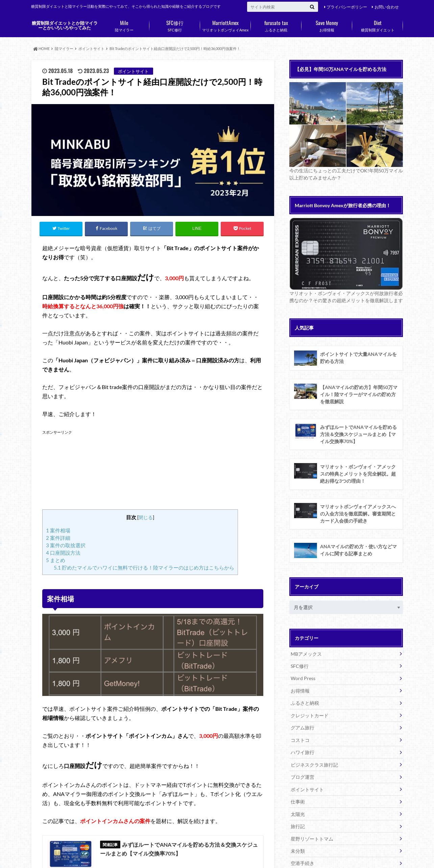This screenshot has height=868, width=434.
Task: Open 未分類 category
Action: click(x=346, y=851)
